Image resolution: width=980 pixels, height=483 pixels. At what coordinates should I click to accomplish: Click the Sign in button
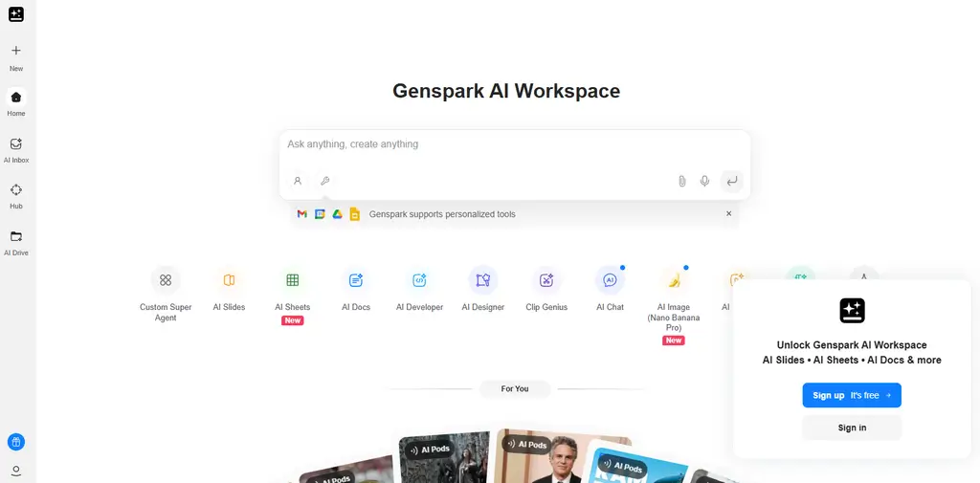tap(852, 428)
